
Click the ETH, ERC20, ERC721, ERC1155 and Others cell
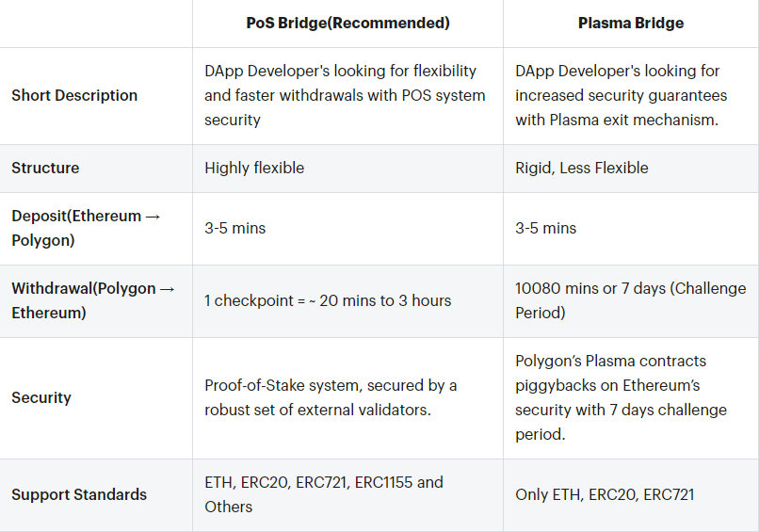pos(323,494)
